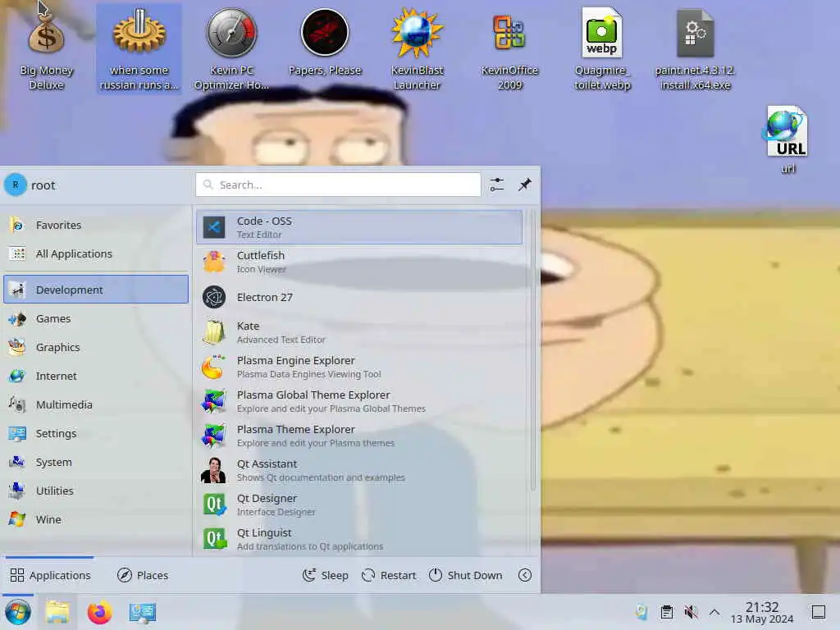Select All Applications category

point(96,254)
